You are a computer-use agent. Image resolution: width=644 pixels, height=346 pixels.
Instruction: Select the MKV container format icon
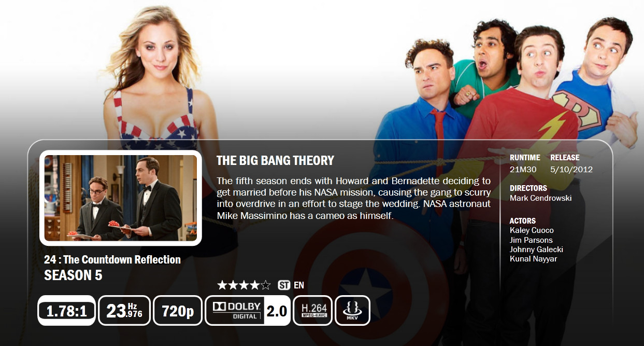pos(352,310)
